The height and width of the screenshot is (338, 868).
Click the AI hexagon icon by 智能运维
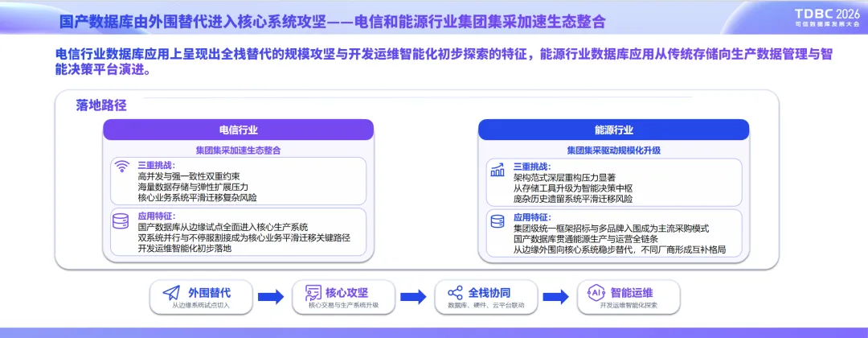[x=596, y=293]
